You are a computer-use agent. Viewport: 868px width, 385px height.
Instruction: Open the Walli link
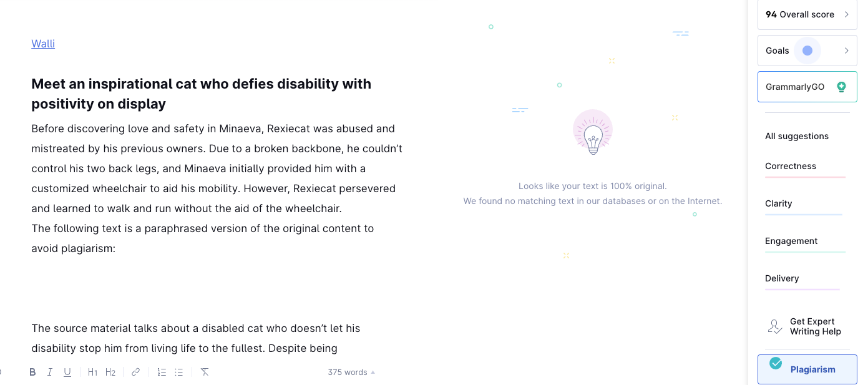pyautogui.click(x=42, y=43)
